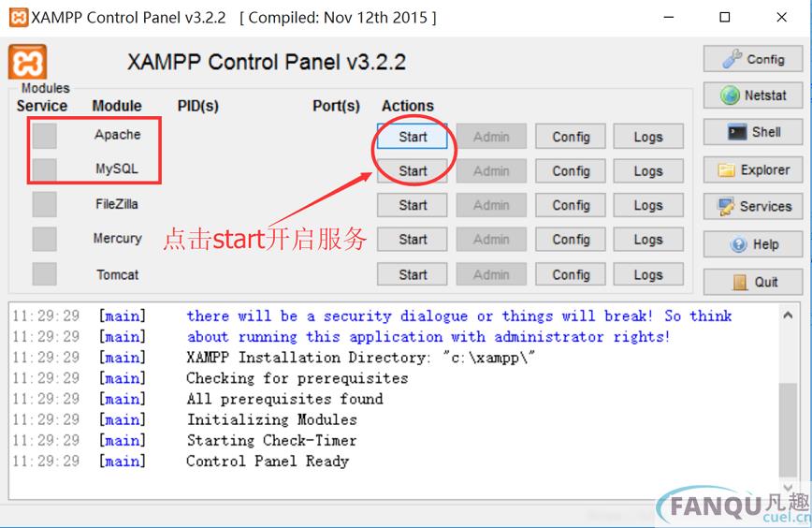Open the FileZilla Config menu
Viewport: 812px width, 528px height.
[571, 205]
